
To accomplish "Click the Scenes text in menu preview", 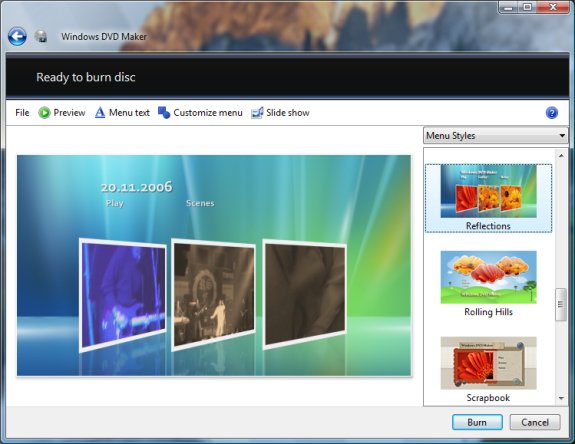I will click(x=200, y=203).
